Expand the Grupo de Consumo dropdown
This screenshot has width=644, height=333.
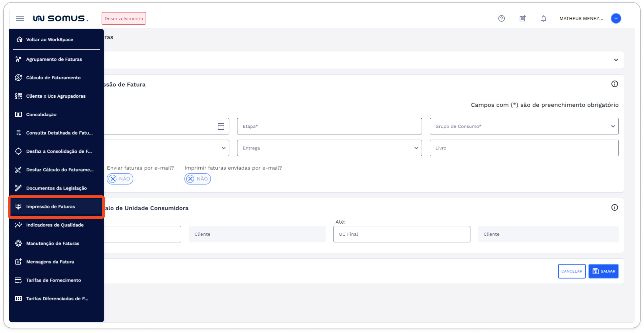point(613,126)
